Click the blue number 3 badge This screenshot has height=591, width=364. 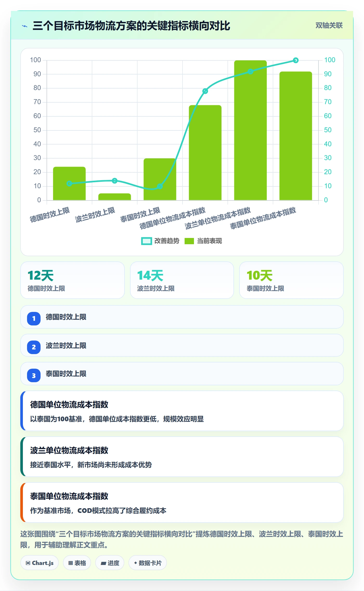pos(34,375)
